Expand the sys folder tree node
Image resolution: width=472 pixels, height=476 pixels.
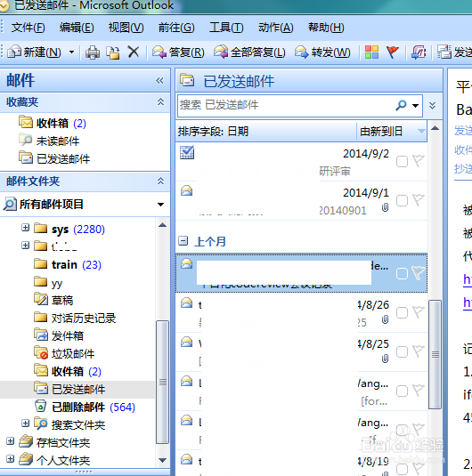[x=26, y=228]
